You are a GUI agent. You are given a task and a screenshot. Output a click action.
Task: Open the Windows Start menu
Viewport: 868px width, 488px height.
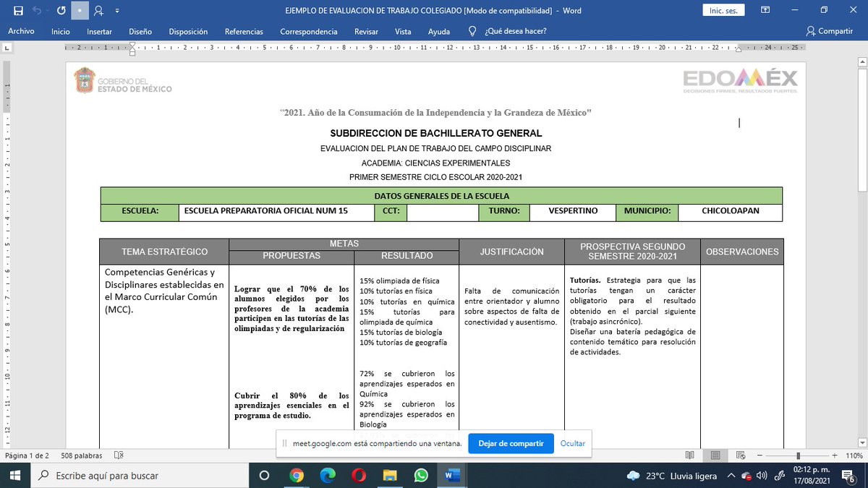(x=16, y=476)
